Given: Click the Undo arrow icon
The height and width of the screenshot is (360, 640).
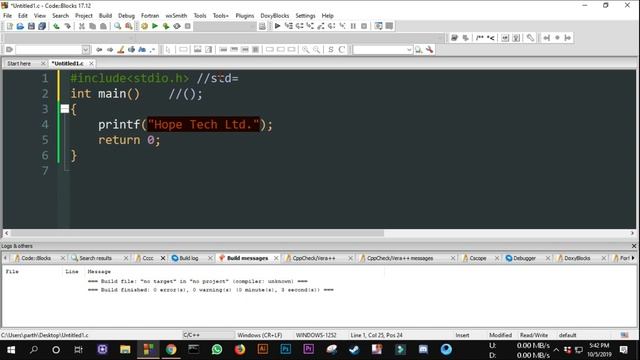Looking at the screenshot, I should 56,26.
